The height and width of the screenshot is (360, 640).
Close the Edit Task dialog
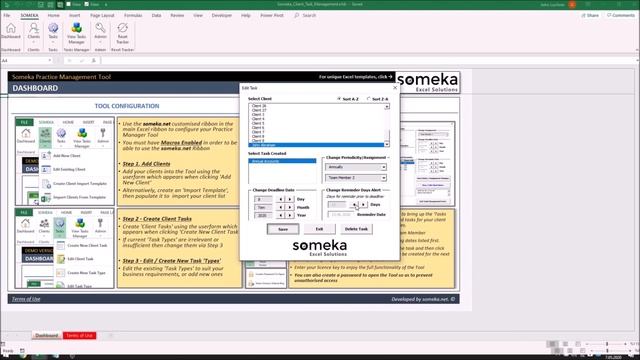395,87
